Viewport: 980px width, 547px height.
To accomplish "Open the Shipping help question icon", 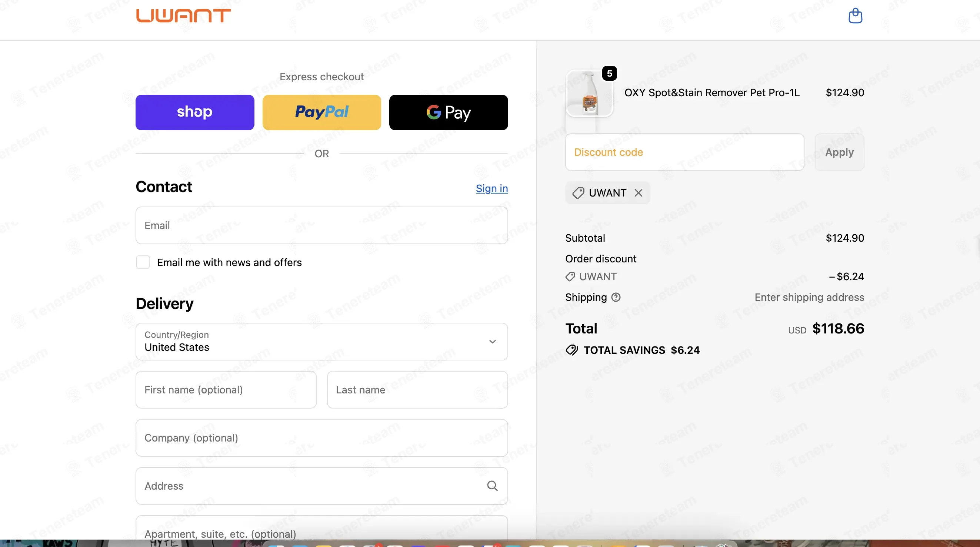I will coord(616,297).
